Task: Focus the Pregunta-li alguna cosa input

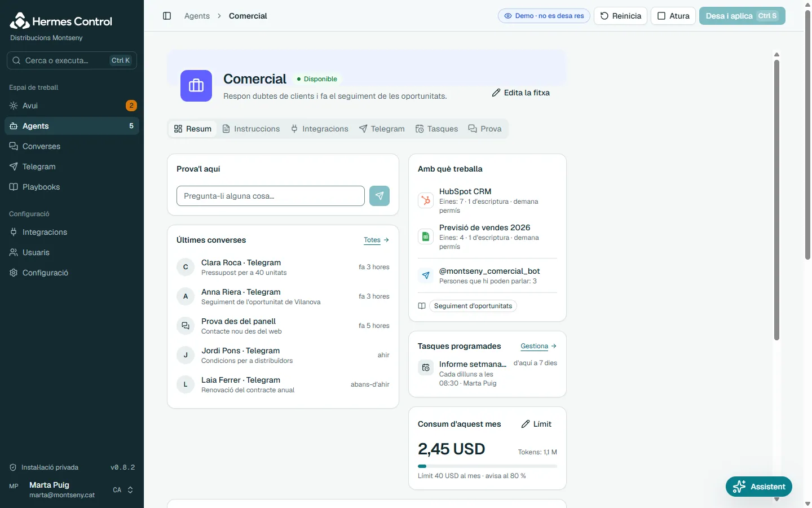Action: (271, 196)
